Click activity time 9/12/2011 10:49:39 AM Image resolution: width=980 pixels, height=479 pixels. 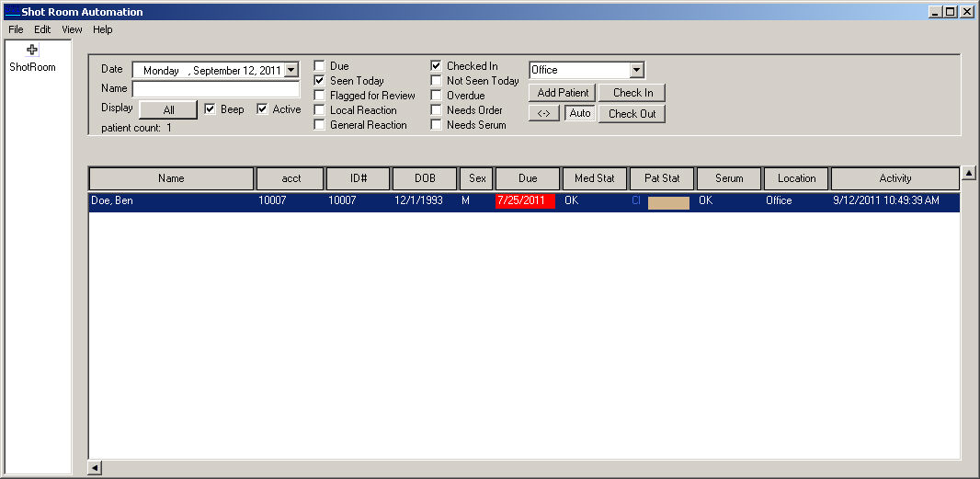click(886, 200)
